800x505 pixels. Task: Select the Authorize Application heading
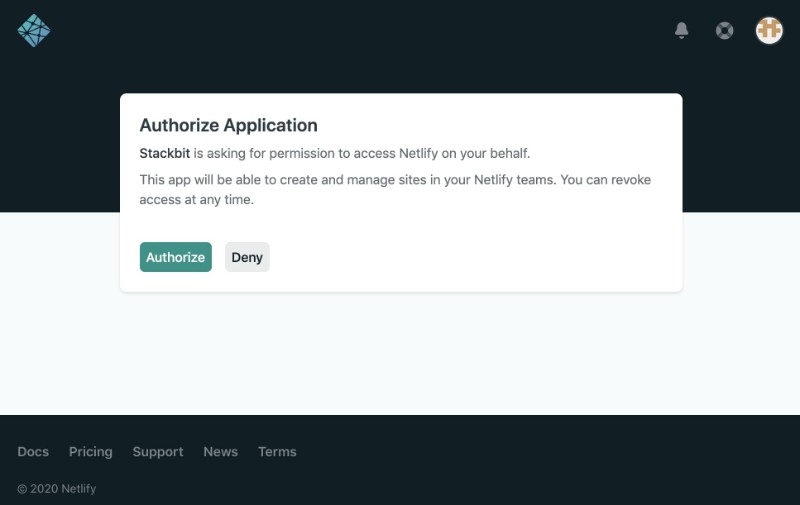229,125
